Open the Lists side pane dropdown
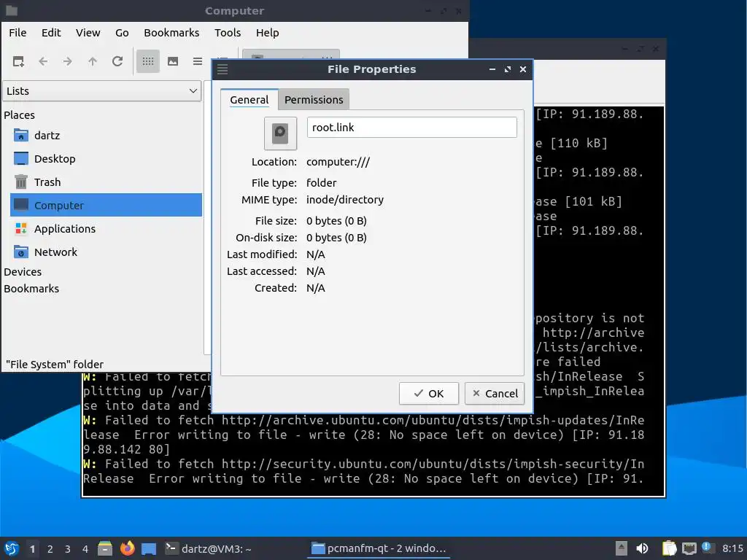Viewport: 747px width, 560px height. click(x=102, y=91)
